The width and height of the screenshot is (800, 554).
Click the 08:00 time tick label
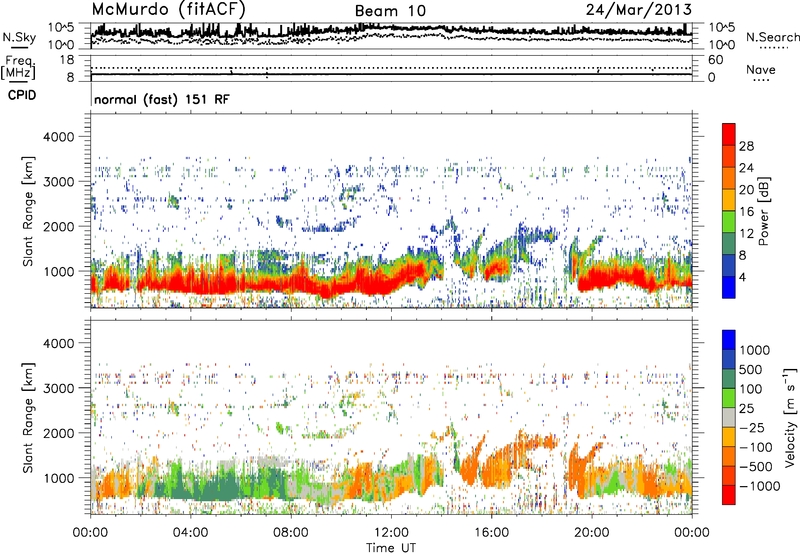291,533
